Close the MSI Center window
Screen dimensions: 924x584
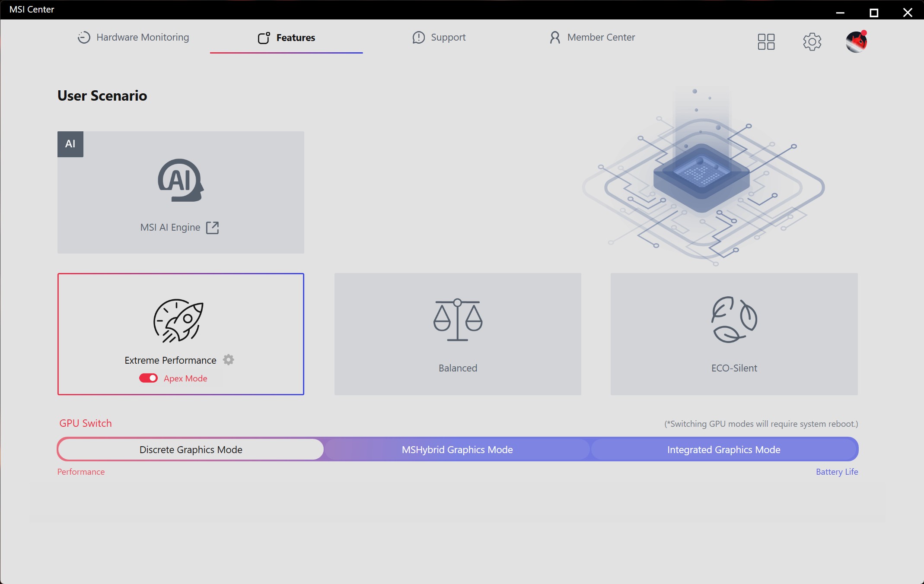tap(908, 13)
